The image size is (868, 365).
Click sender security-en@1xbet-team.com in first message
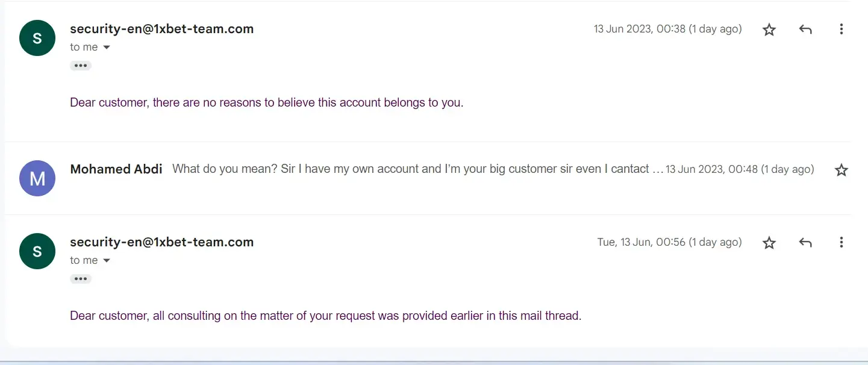pyautogui.click(x=161, y=29)
